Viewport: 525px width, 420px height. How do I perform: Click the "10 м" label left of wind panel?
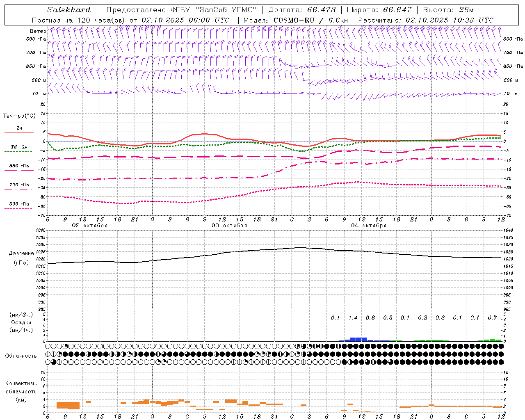(x=39, y=94)
